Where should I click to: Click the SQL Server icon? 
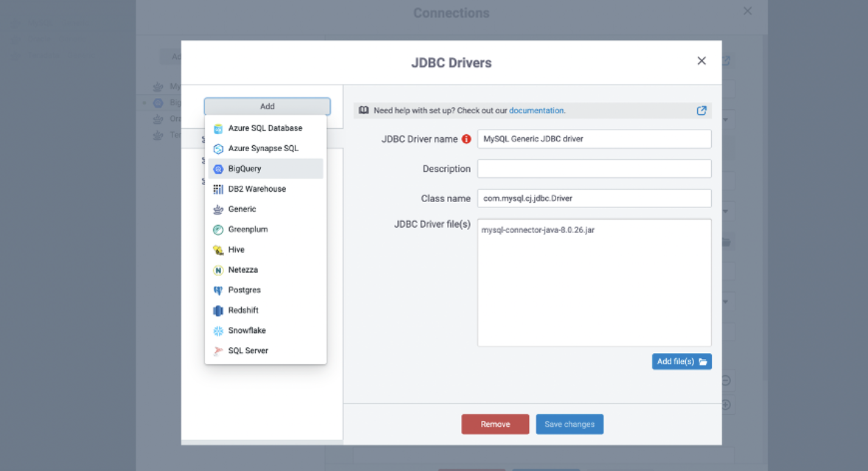point(218,351)
